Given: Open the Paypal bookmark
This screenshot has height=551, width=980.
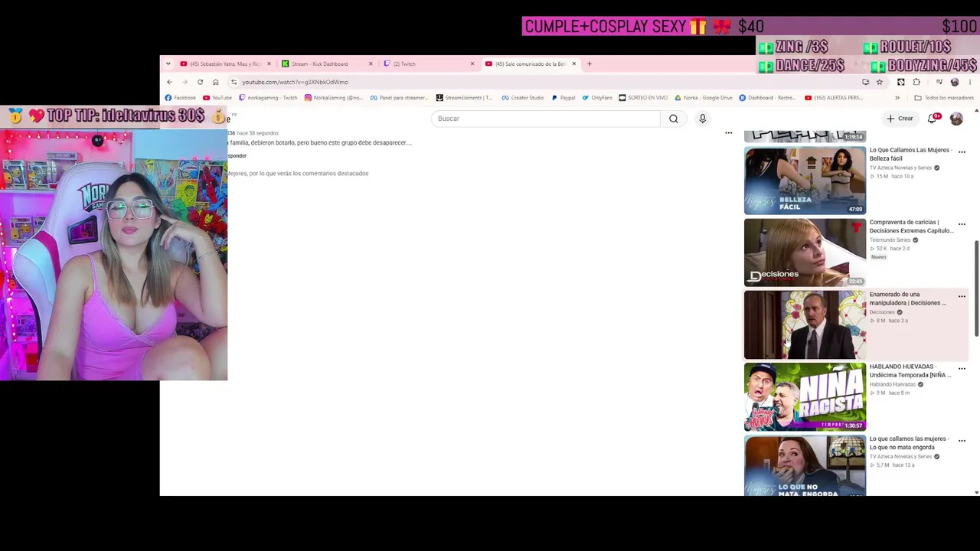Looking at the screenshot, I should coord(563,98).
